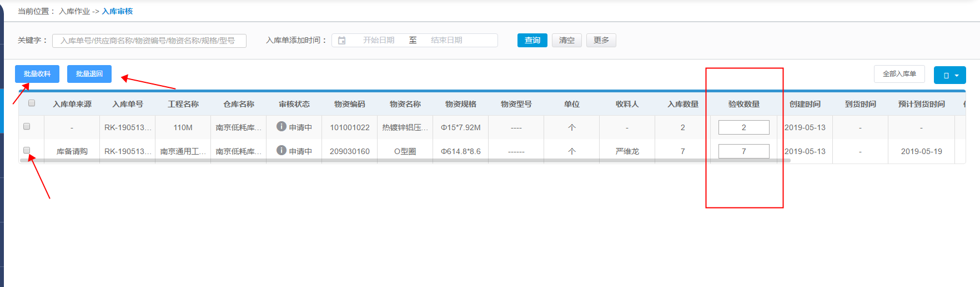
Task: Focus the keyword search input field
Action: click(x=149, y=41)
